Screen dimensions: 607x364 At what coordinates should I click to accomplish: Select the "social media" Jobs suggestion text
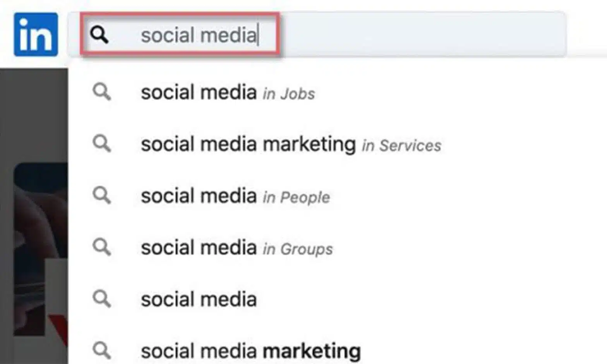(x=199, y=93)
